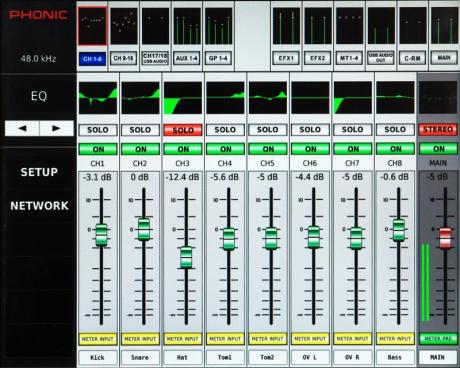The height and width of the screenshot is (368, 460).
Task: Click the PHONIC logo
Action: click(x=38, y=15)
